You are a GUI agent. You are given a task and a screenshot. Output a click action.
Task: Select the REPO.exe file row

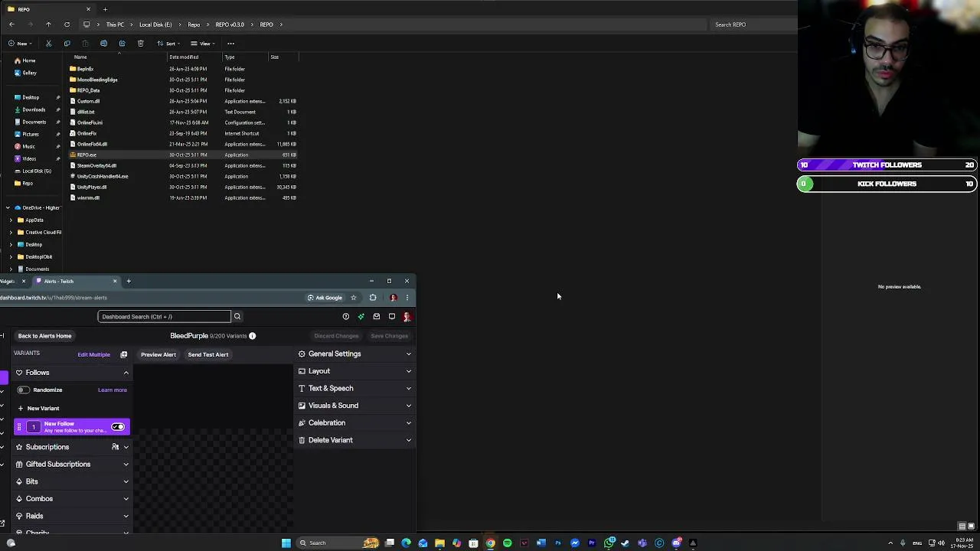click(182, 155)
